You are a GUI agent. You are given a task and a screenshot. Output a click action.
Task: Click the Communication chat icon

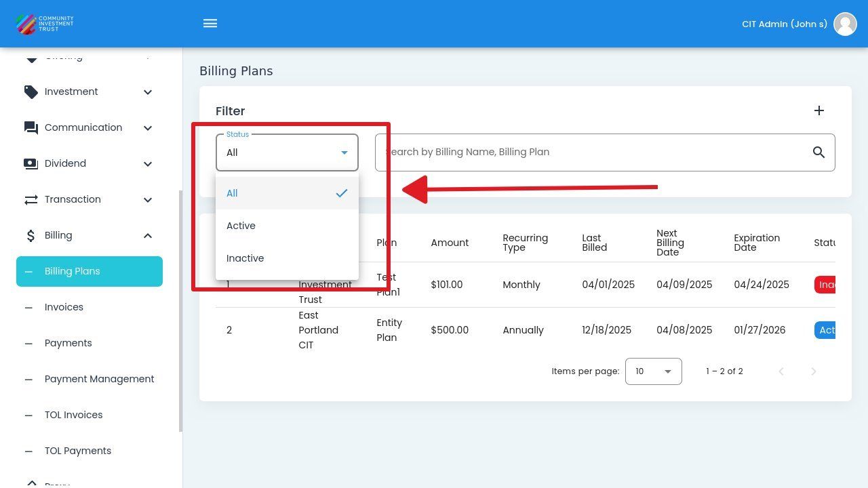click(31, 128)
